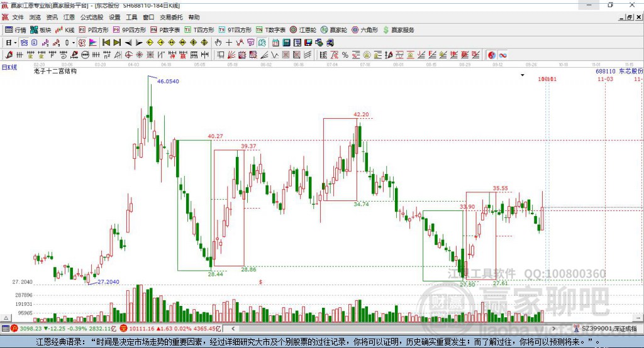Jump to last bar with skip-end icon
Image resolution: width=644 pixels, height=348 pixels.
tap(117, 43)
